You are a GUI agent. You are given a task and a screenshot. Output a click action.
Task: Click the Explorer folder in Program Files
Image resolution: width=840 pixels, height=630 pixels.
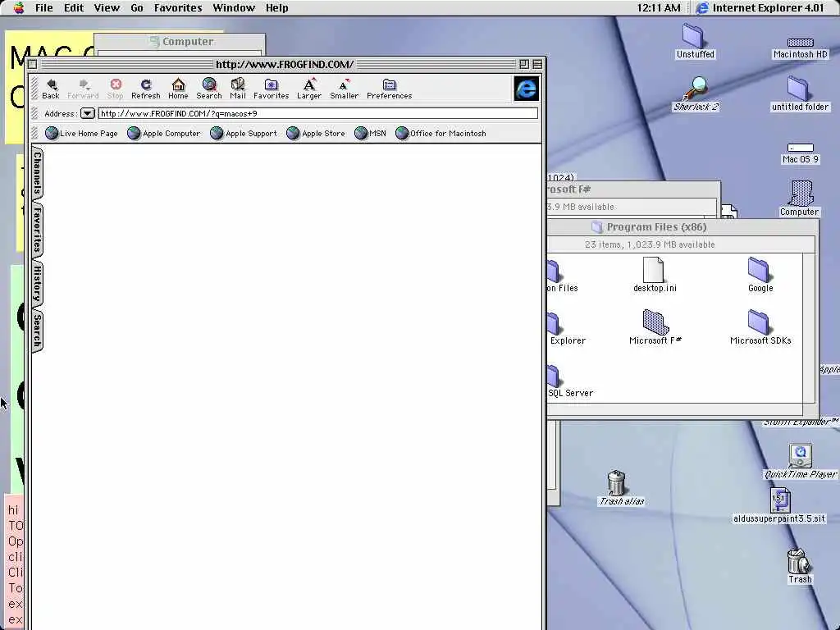(x=567, y=327)
